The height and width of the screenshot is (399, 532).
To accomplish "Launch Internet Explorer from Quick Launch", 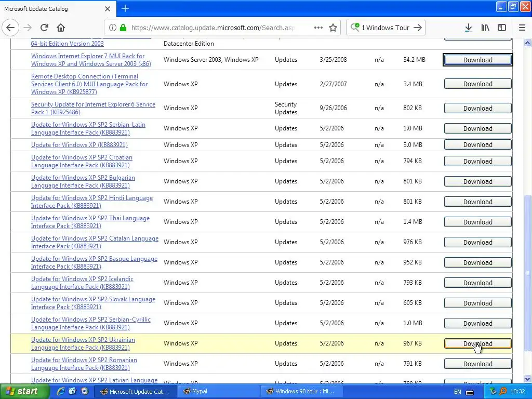I will coord(61,392).
